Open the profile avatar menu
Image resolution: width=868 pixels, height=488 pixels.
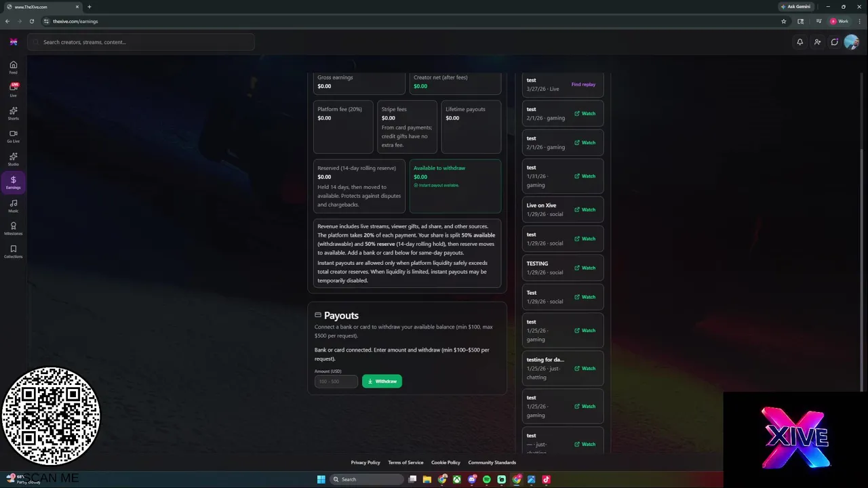[852, 42]
